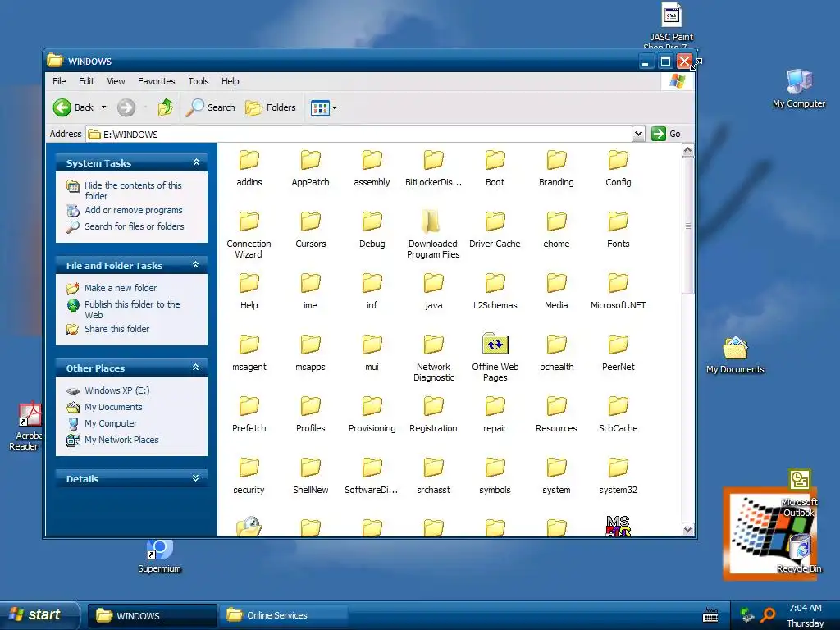Switch to Online Services taskbar button
Viewport: 840px width, 630px height.
[283, 615]
